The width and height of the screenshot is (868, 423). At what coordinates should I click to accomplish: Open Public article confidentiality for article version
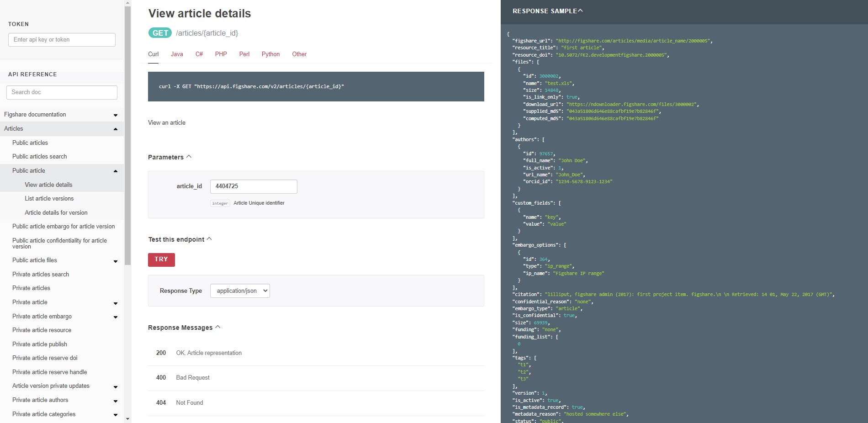[59, 243]
